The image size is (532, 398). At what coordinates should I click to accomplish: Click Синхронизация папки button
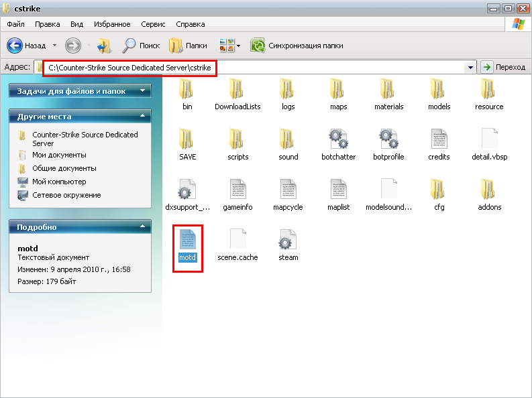click(x=297, y=46)
